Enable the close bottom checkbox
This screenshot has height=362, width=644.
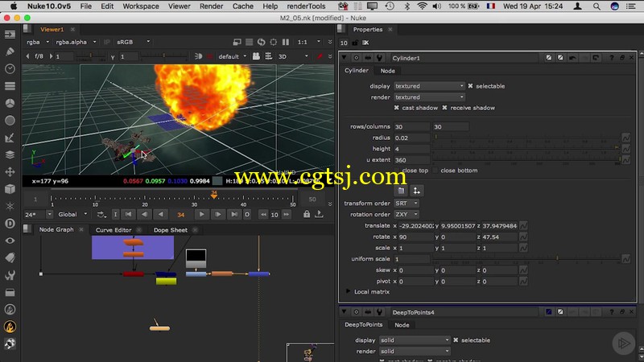[435, 171]
